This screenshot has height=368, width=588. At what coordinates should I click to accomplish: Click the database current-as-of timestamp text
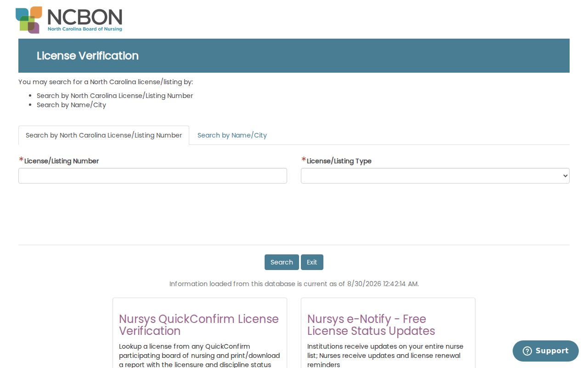(x=294, y=284)
